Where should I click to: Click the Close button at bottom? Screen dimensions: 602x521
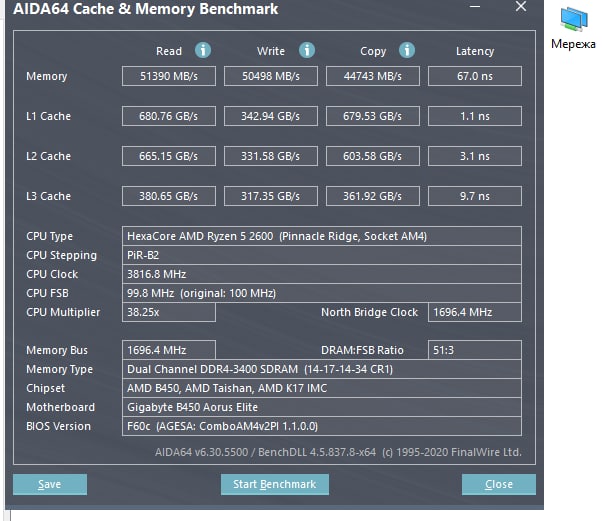coord(499,484)
